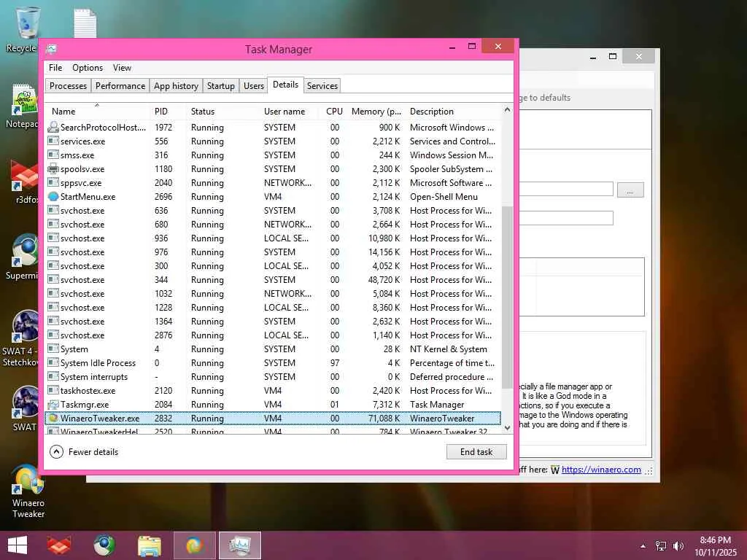Open Supermium from the taskbar
Image resolution: width=747 pixels, height=560 pixels.
(104, 545)
